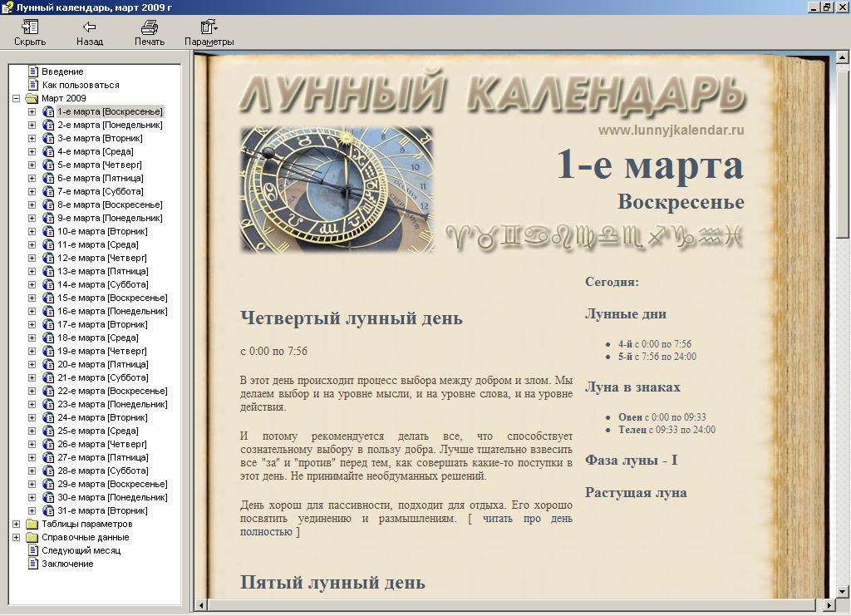Viewport: 851px width, 616px height.
Task: Open the Следующий месяц topic
Action: (x=81, y=550)
